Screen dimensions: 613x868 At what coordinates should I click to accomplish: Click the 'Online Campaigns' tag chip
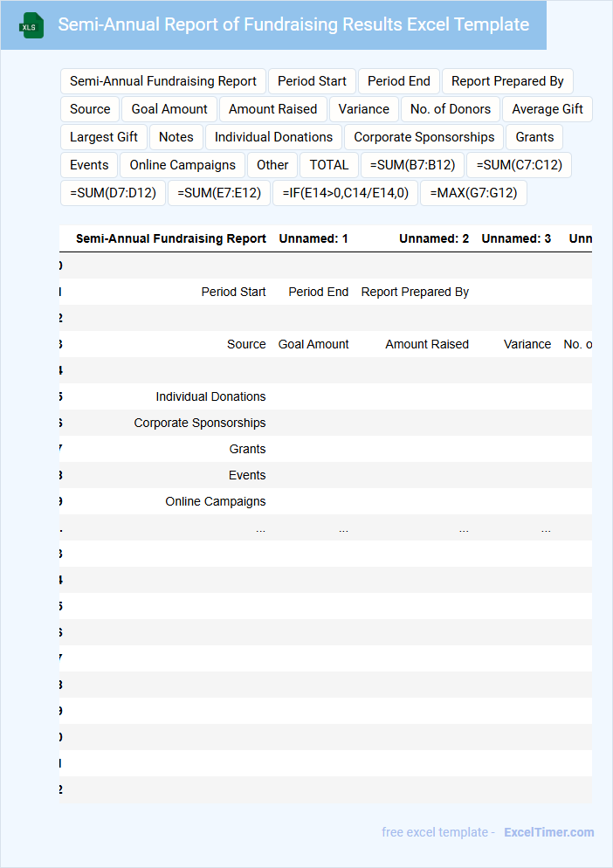tap(183, 165)
